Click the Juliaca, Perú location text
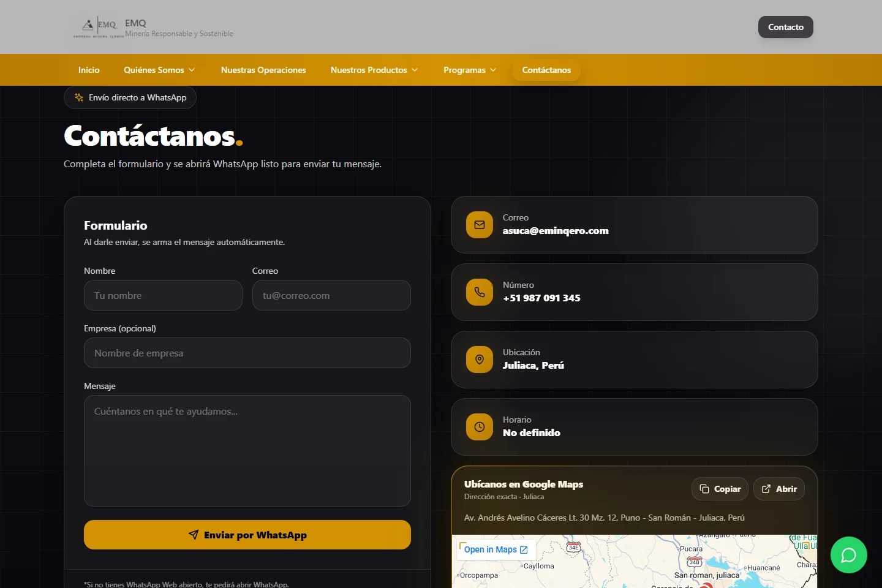The height and width of the screenshot is (588, 882). (x=533, y=366)
